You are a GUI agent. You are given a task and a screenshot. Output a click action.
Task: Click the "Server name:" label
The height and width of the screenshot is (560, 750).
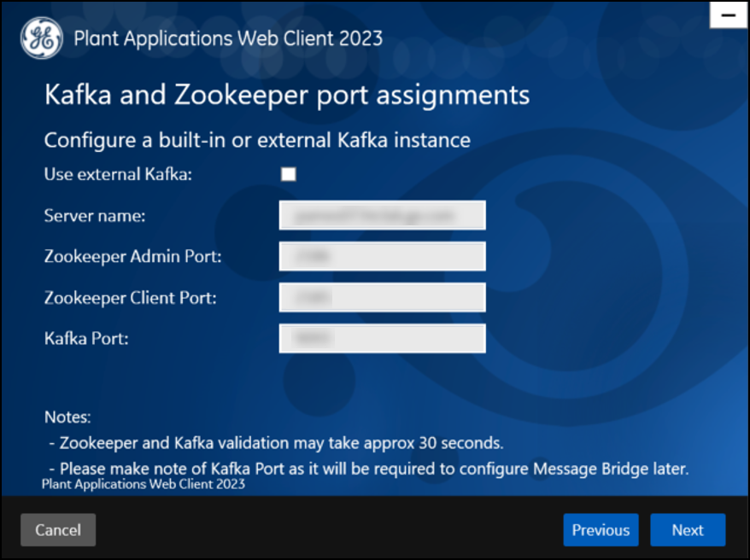coord(95,216)
